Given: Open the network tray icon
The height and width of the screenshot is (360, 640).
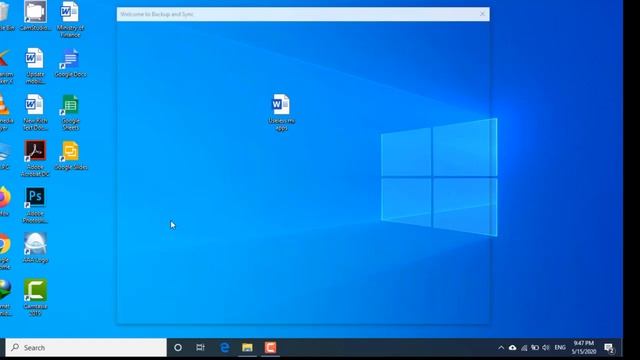Looking at the screenshot, I should pos(524,348).
